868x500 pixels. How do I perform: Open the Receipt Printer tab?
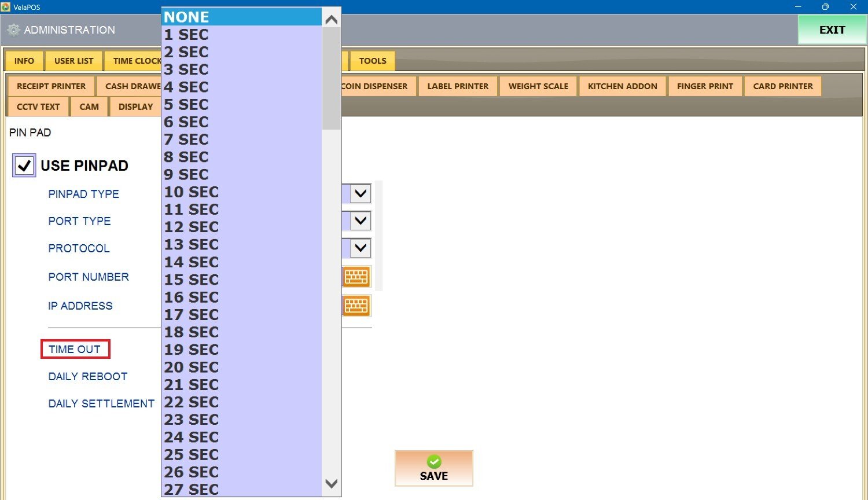pyautogui.click(x=51, y=86)
